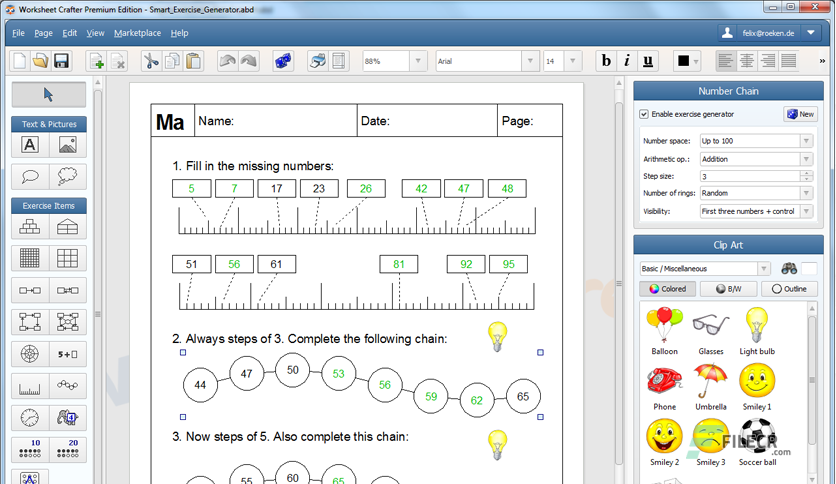Image resolution: width=836 pixels, height=484 pixels.
Task: Open the user account dropdown arrow
Action: click(x=811, y=33)
